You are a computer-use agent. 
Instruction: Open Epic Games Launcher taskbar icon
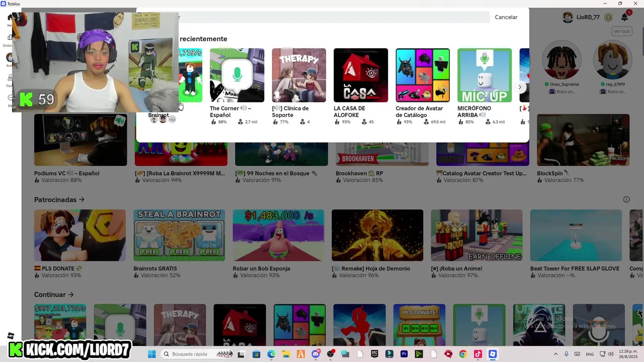[374, 354]
